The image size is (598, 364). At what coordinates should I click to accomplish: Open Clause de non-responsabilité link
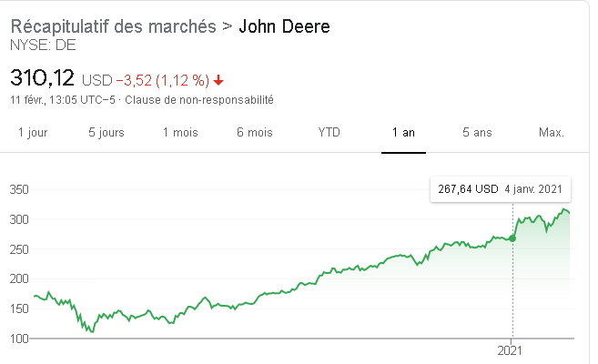point(198,99)
